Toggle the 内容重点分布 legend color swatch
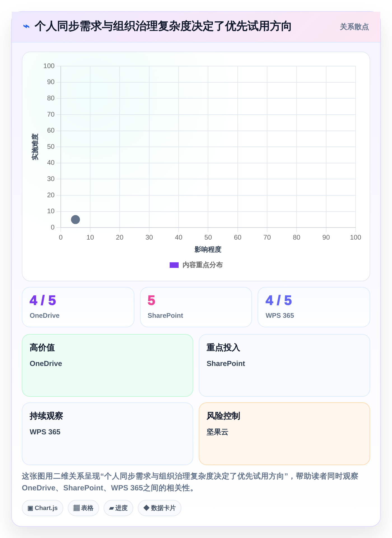This screenshot has width=392, height=538. pyautogui.click(x=174, y=265)
